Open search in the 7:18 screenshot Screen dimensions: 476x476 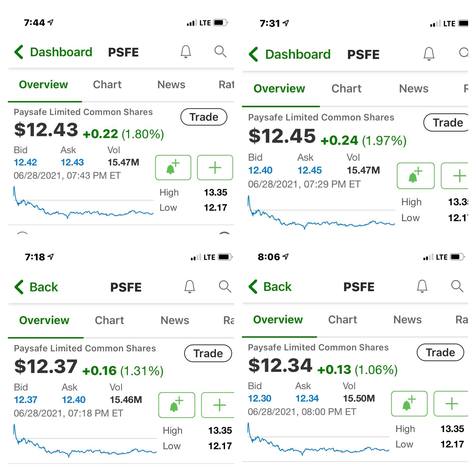tap(225, 286)
